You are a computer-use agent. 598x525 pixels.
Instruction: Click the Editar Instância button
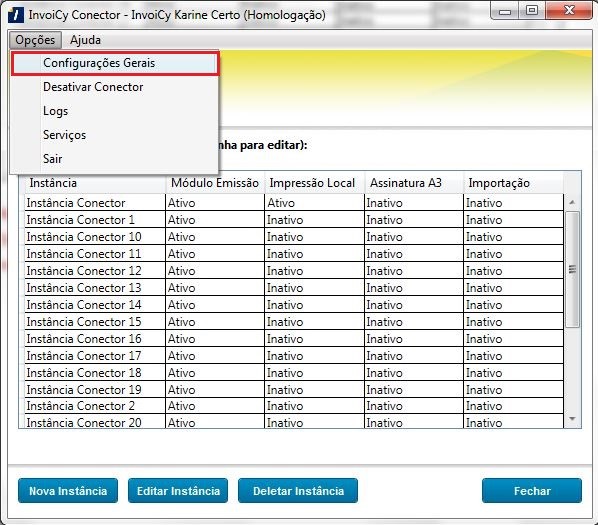(x=178, y=491)
